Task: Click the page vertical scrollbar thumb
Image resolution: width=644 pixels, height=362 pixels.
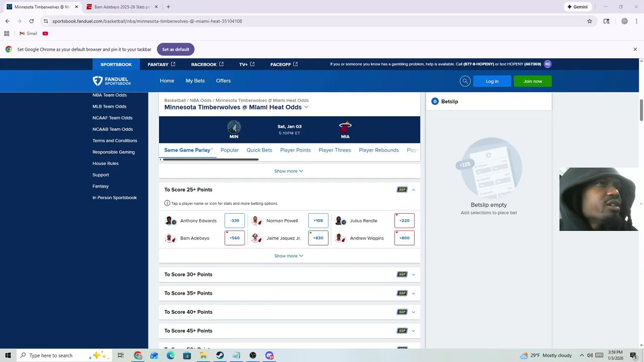Action: (x=641, y=110)
